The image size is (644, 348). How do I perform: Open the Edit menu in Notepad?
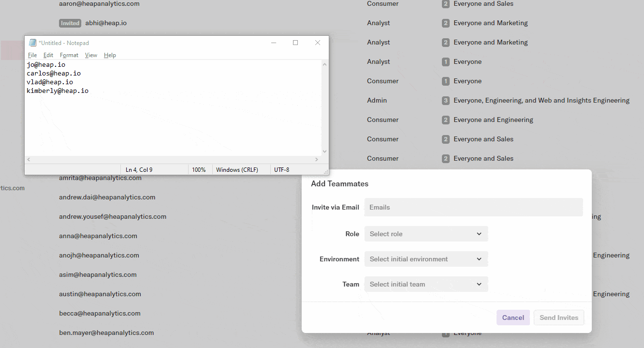[x=48, y=55]
